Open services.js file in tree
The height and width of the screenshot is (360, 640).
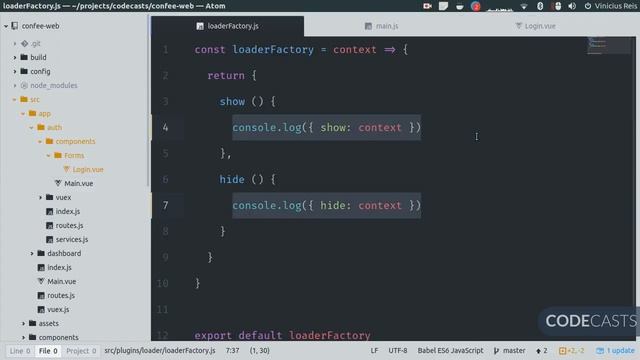coord(72,239)
